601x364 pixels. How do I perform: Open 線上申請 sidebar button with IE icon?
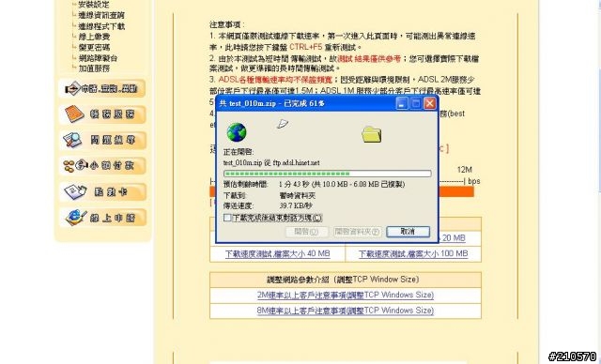pos(102,218)
